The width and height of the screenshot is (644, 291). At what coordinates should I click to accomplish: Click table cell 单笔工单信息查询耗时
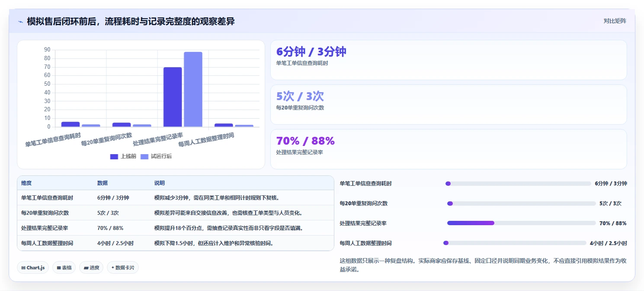(x=47, y=198)
